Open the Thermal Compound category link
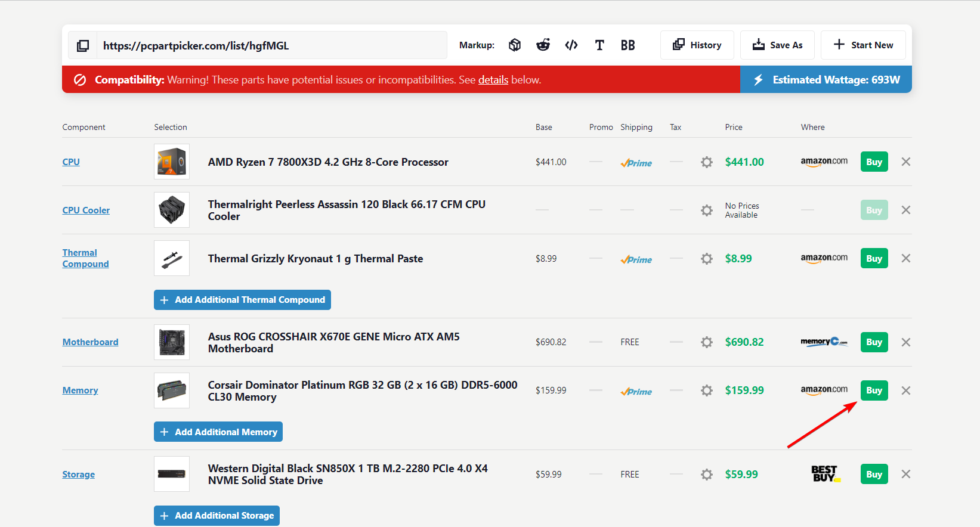Viewport: 980px width, 527px height. point(85,258)
